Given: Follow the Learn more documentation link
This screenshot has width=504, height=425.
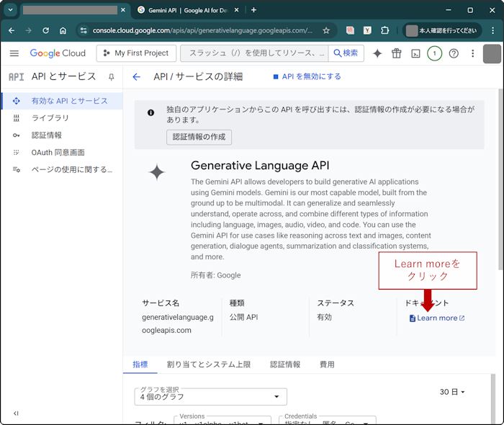Looking at the screenshot, I should click(437, 318).
